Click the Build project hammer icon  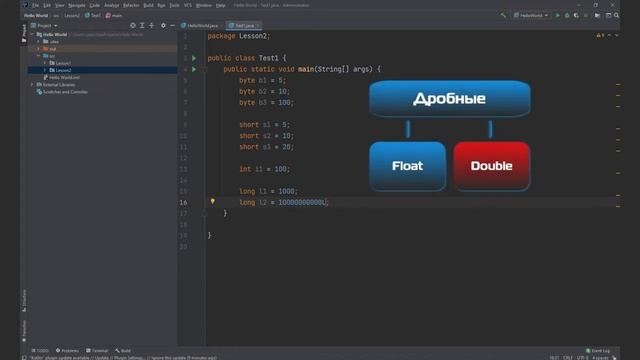(503, 15)
